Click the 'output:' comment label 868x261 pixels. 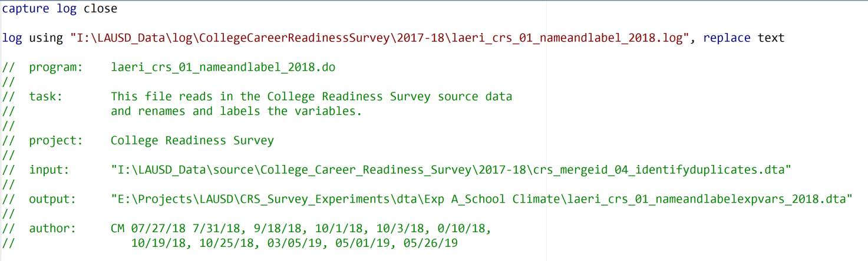(52, 199)
